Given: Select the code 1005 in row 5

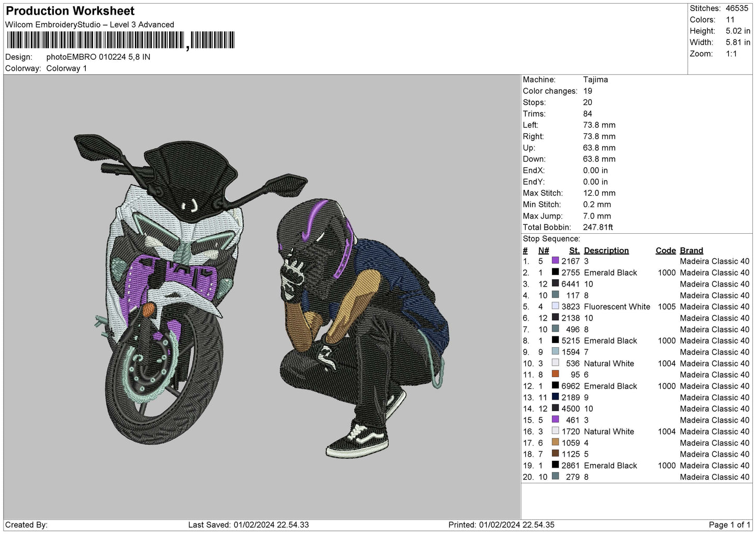Looking at the screenshot, I should [x=667, y=306].
